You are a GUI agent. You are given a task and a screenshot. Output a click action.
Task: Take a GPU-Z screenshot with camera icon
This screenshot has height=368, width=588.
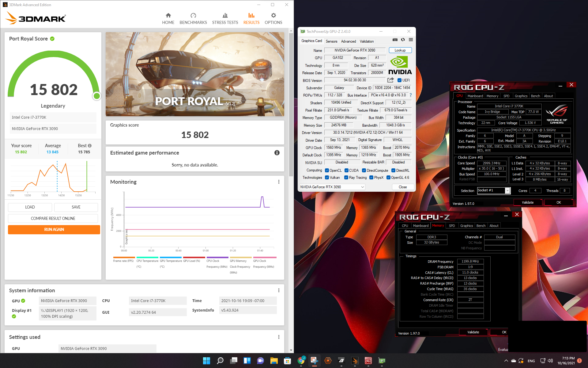pyautogui.click(x=395, y=40)
